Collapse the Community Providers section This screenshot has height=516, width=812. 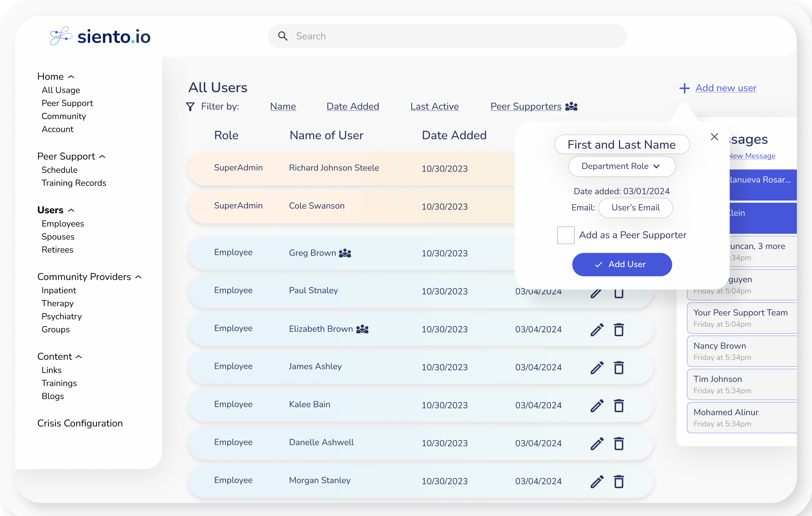(138, 277)
